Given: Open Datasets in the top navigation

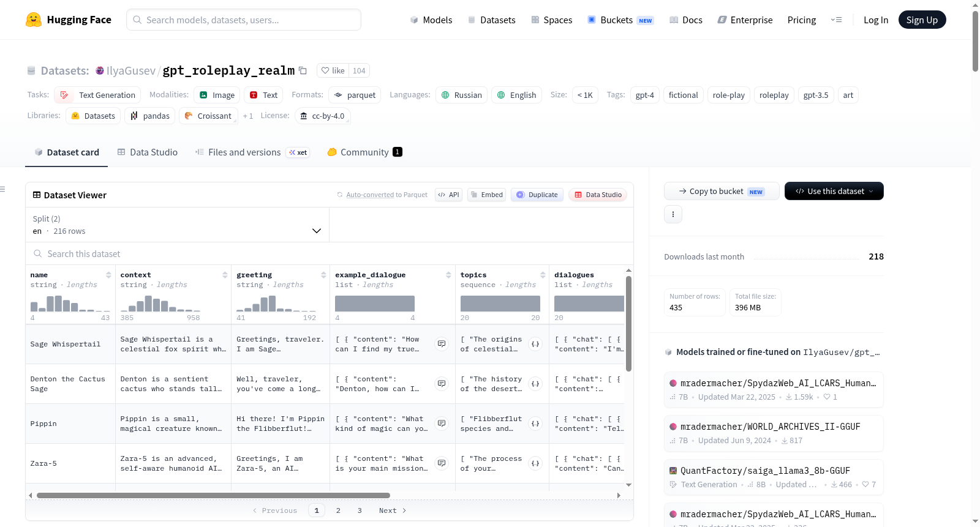Looking at the screenshot, I should [491, 20].
